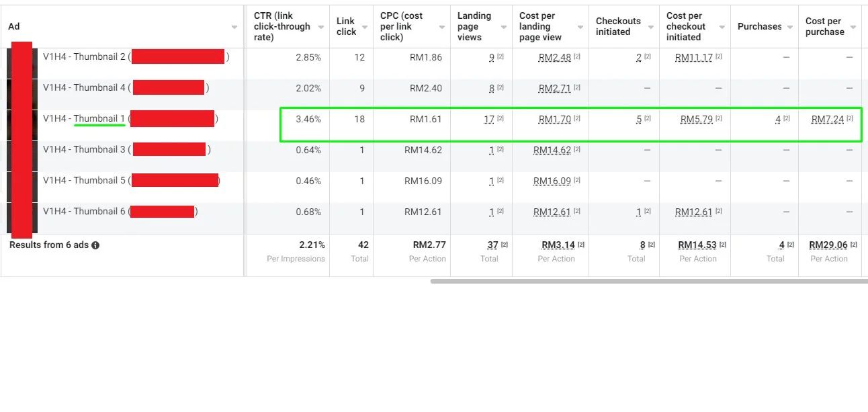Open the Landing page views column dropdown
Image resolution: width=868 pixels, height=412 pixels.
504,28
